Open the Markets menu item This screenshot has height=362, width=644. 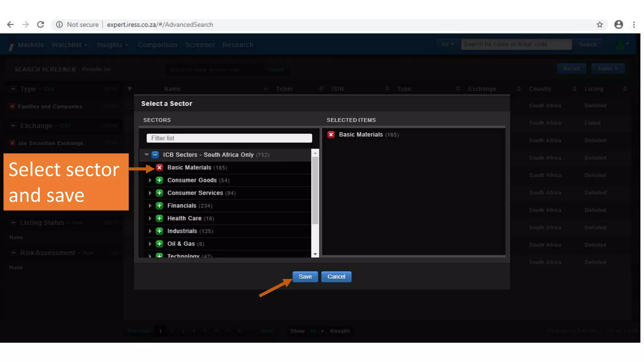(31, 45)
